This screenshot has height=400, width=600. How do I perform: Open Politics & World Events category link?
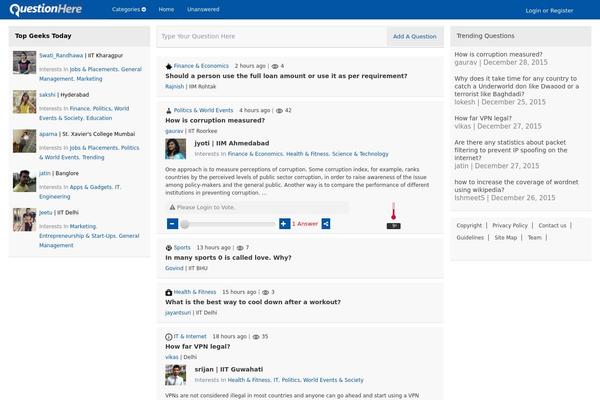pos(203,110)
